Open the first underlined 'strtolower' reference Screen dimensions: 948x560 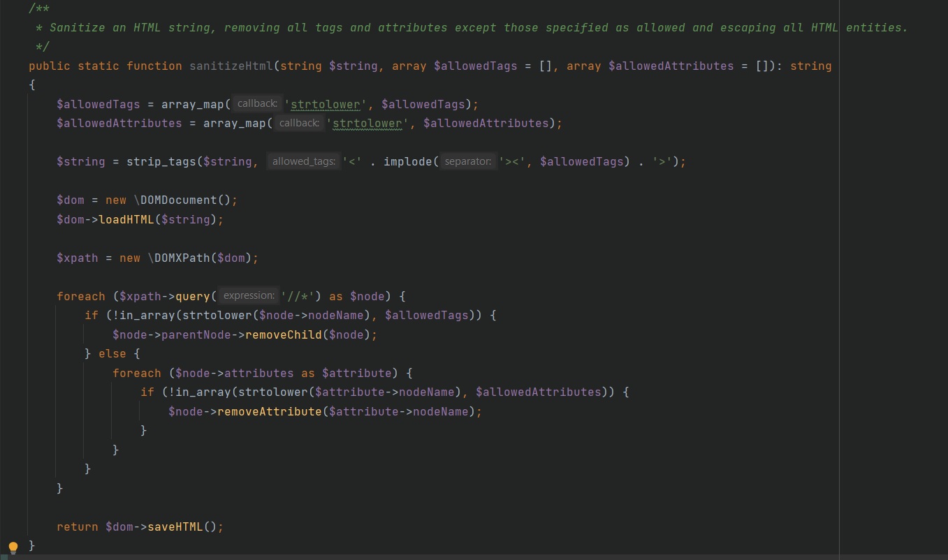coord(325,104)
